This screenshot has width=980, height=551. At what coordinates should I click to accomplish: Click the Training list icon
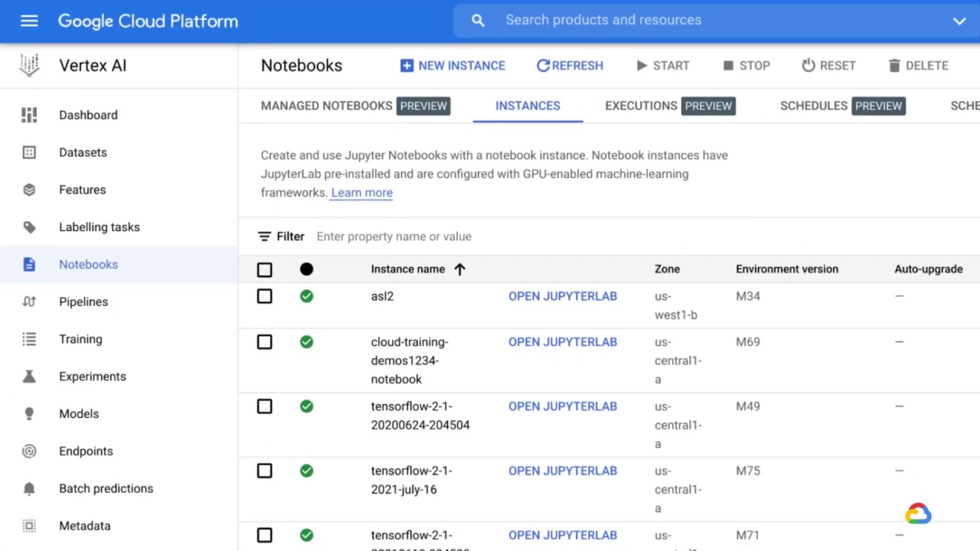click(x=29, y=339)
